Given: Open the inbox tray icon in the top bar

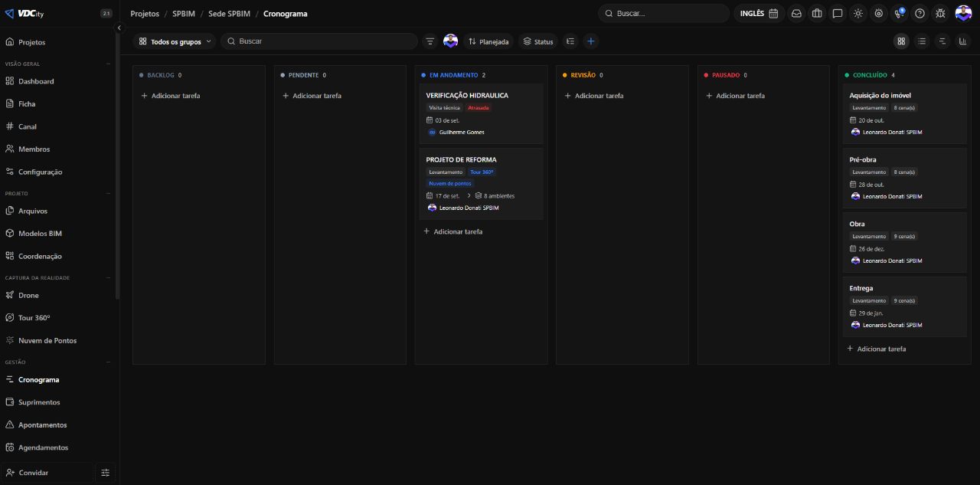Looking at the screenshot, I should [796, 13].
